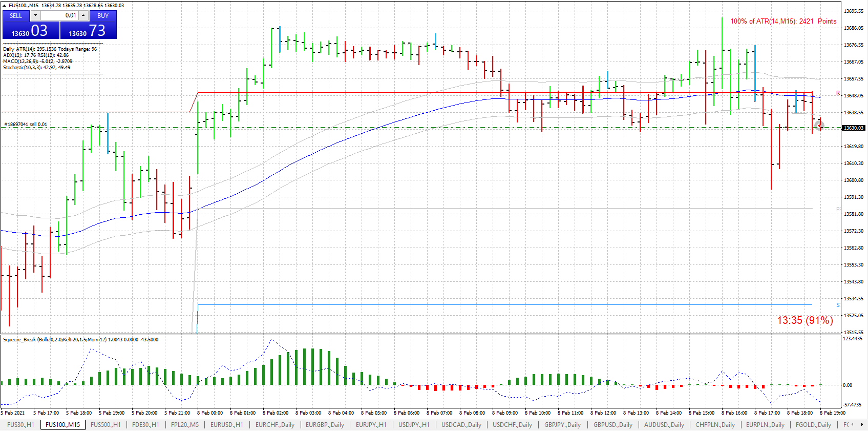Select the #18697041 sell 0.01 order label
Viewport: 868px width, 431px height.
[26, 125]
